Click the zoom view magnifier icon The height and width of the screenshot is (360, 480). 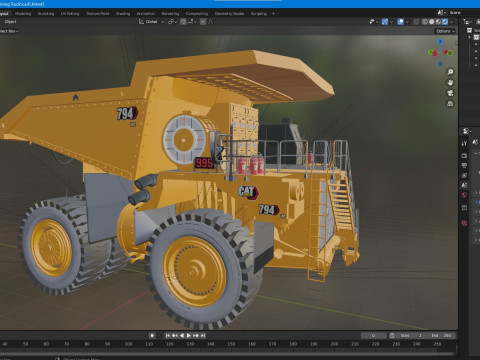pos(450,72)
